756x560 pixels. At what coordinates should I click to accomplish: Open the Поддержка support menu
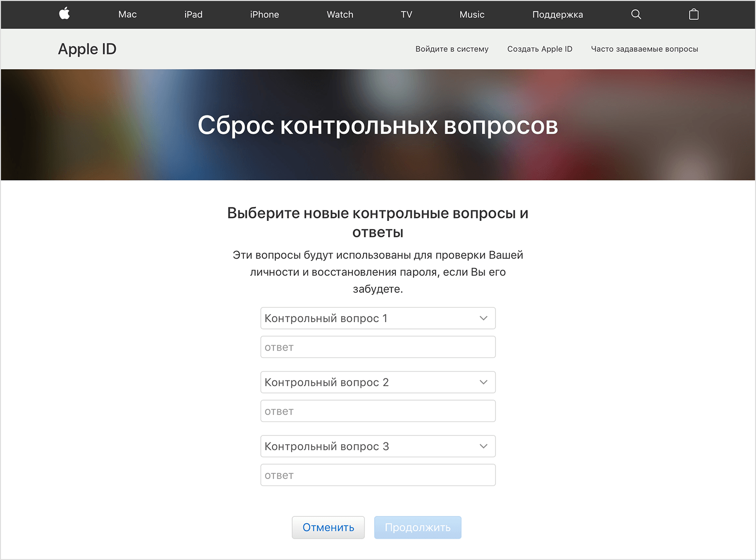pyautogui.click(x=557, y=15)
